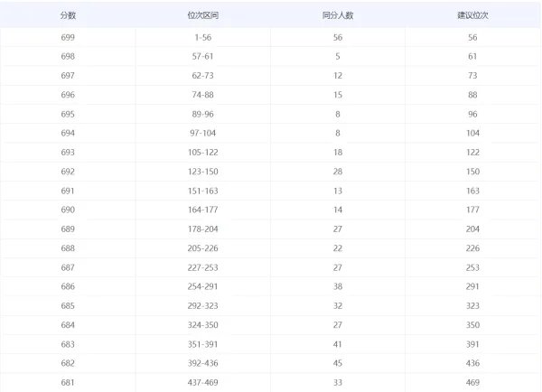Click the score cell 699

point(69,37)
